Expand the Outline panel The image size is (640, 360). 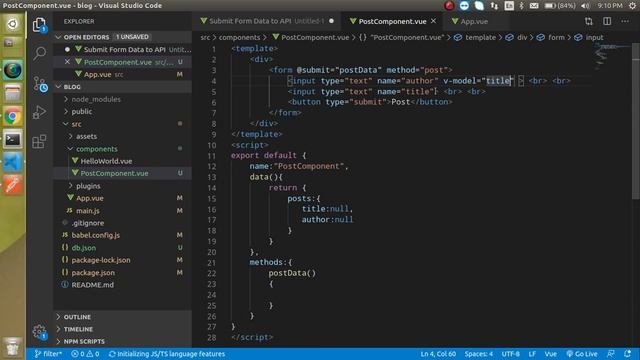pyautogui.click(x=77, y=317)
